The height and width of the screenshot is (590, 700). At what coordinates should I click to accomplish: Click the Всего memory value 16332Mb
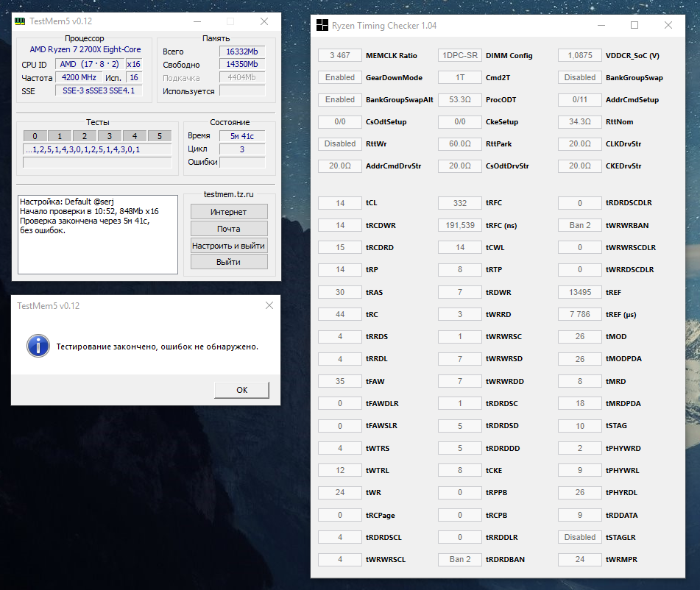pos(242,51)
